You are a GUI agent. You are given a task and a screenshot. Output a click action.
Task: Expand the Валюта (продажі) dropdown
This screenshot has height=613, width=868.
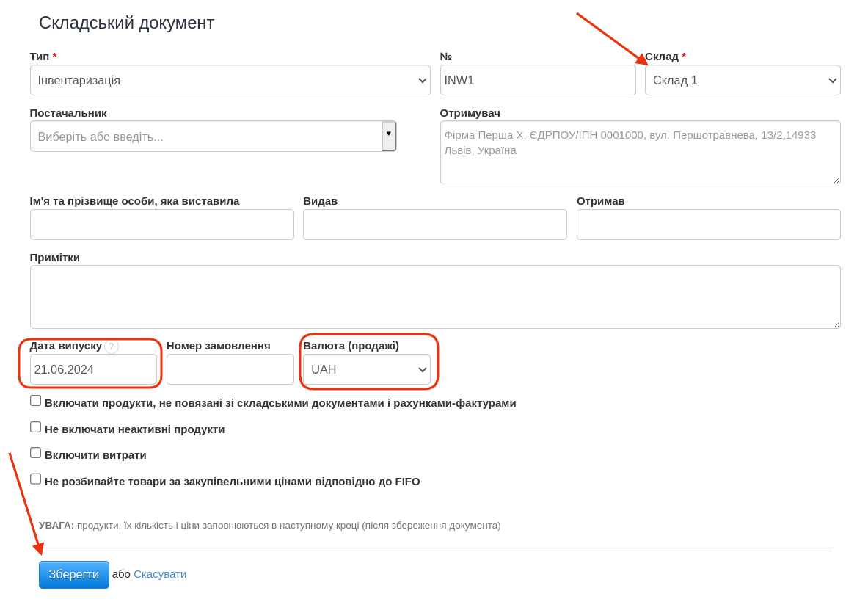point(366,369)
